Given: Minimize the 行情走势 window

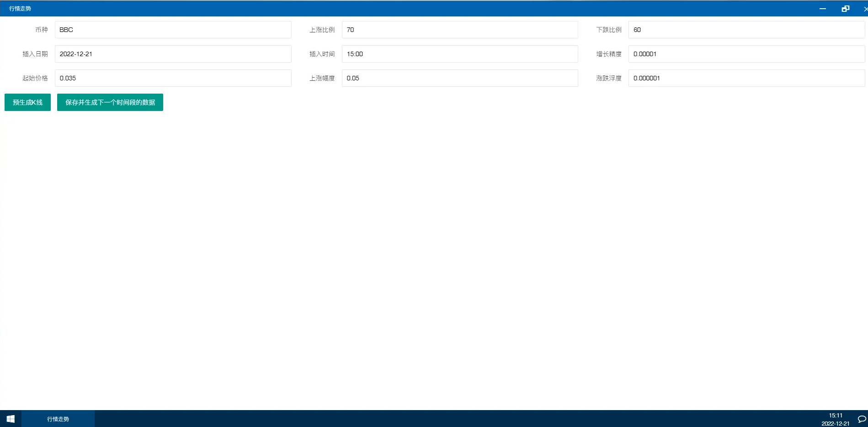Looking at the screenshot, I should [823, 9].
